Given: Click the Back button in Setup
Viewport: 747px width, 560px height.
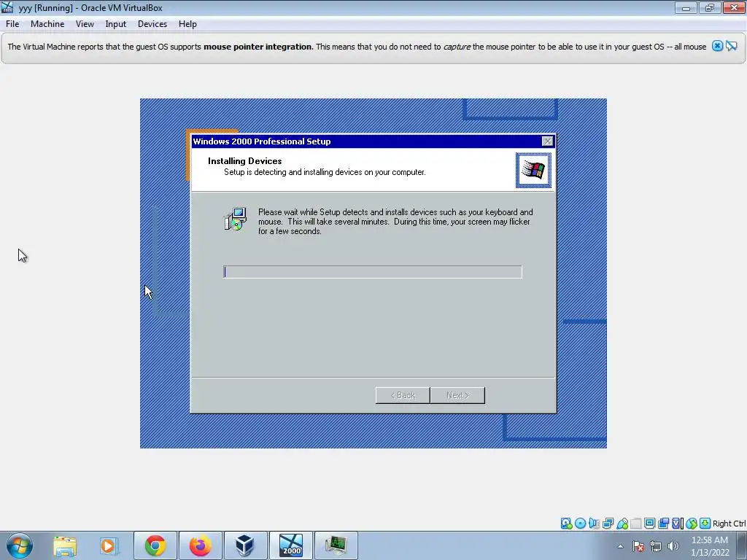Looking at the screenshot, I should (x=403, y=395).
